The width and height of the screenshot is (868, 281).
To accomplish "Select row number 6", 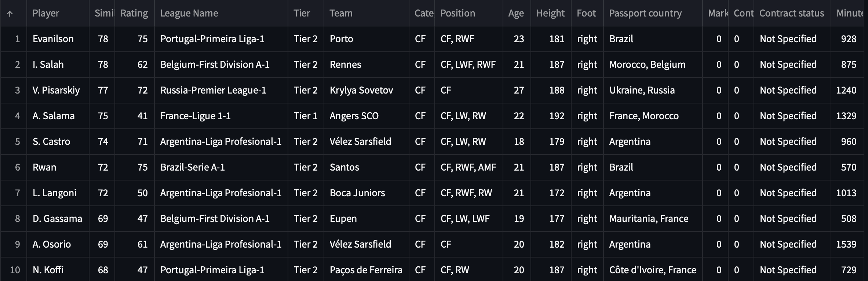I will tap(17, 167).
